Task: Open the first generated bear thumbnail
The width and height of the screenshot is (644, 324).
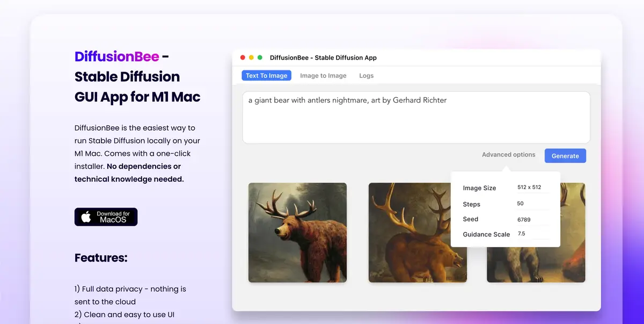Action: click(x=297, y=233)
